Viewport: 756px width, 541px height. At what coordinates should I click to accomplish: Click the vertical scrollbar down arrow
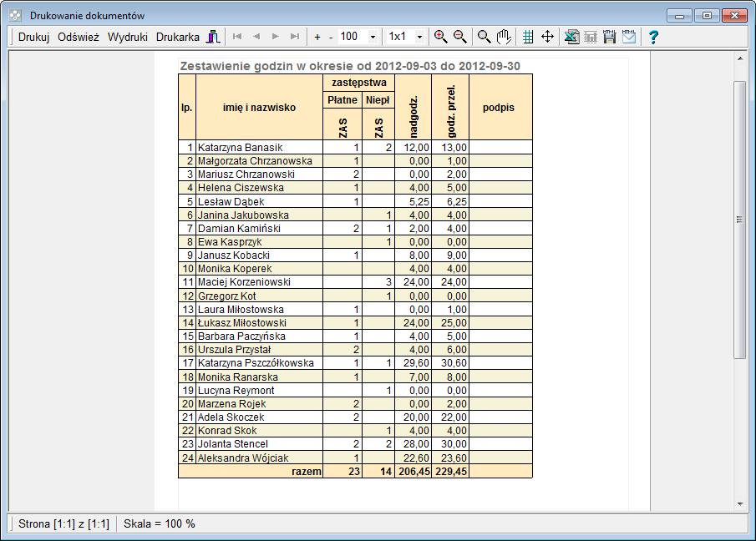pos(740,504)
